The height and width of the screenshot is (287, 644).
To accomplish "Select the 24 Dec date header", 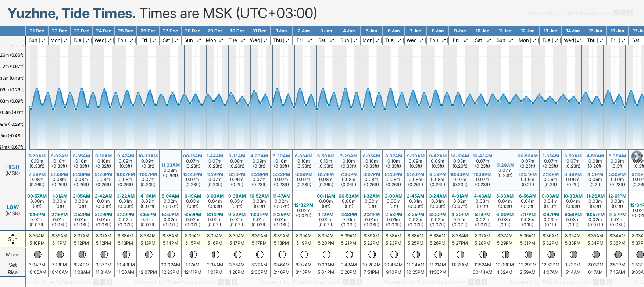I will tap(103, 31).
